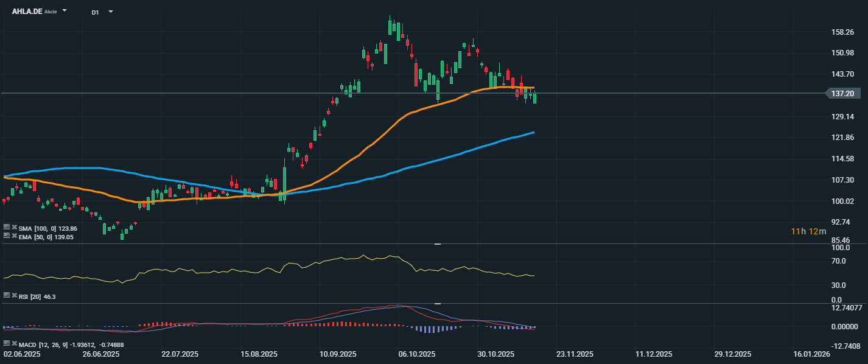Click the 30.10.2025 date label
Viewport: 868px width, 364px height.
pos(496,354)
